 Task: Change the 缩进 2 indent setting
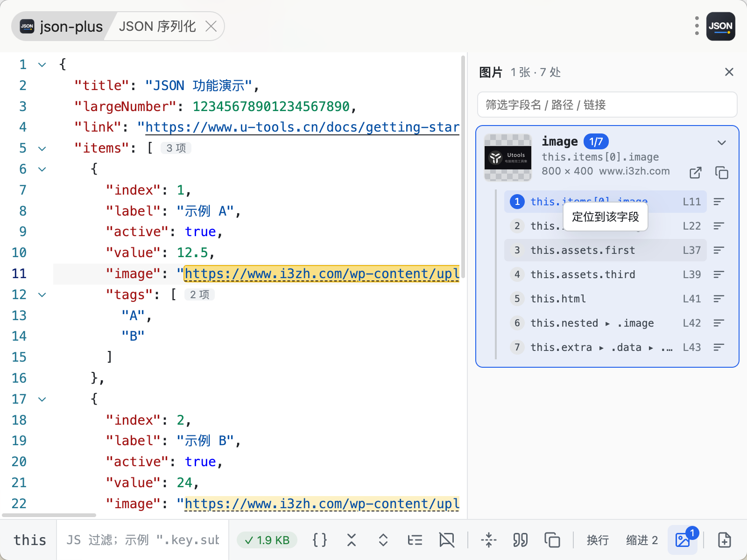[x=642, y=540]
